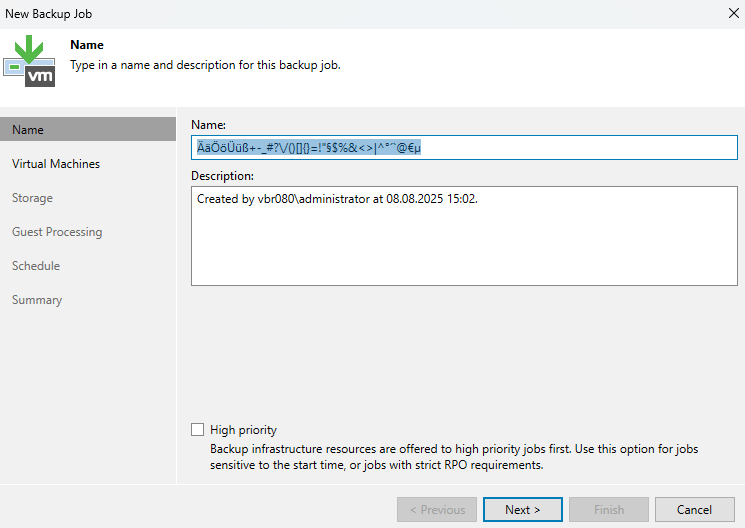The width and height of the screenshot is (745, 528).
Task: Click the "Name:" label above the field
Action: (208, 125)
